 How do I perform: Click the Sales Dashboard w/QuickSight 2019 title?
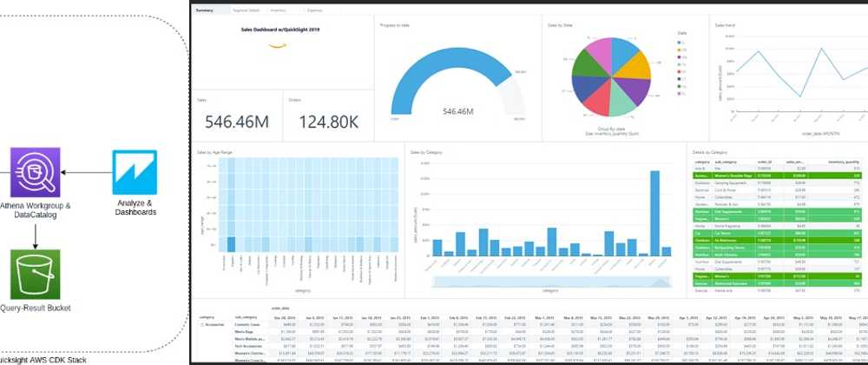pos(280,30)
